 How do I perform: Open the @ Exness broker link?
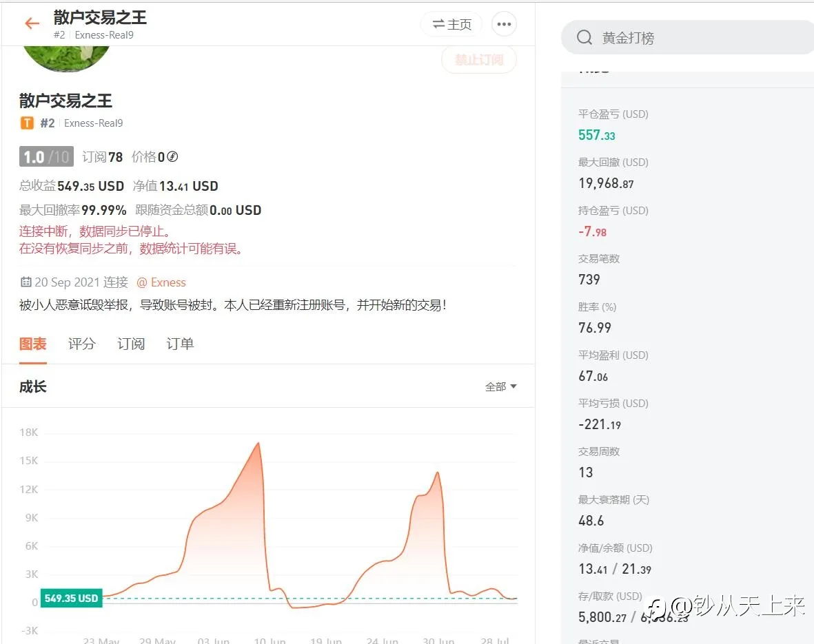pyautogui.click(x=161, y=282)
